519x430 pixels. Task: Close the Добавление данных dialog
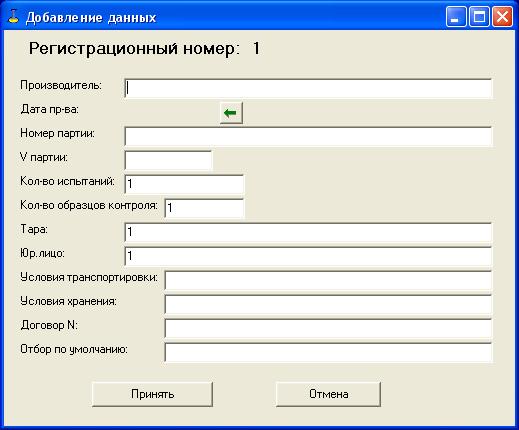[x=502, y=16]
